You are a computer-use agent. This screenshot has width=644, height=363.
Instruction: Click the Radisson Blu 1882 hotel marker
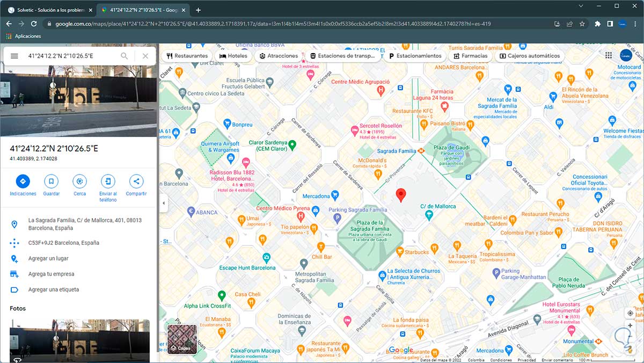246,162
